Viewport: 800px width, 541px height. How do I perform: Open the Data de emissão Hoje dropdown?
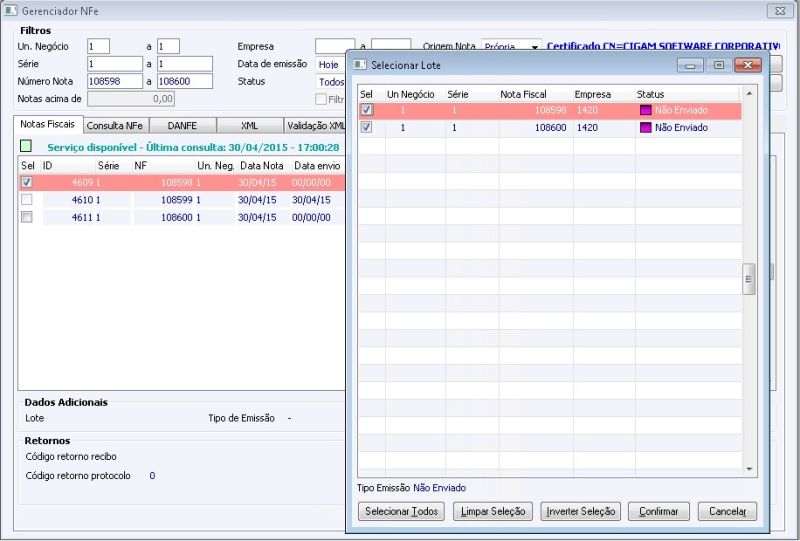tap(330, 65)
